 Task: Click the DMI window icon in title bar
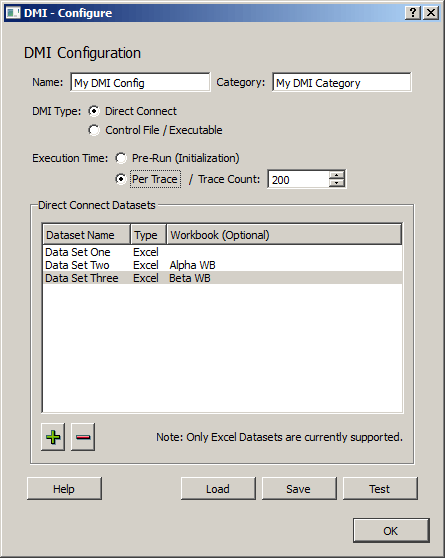pos(13,13)
